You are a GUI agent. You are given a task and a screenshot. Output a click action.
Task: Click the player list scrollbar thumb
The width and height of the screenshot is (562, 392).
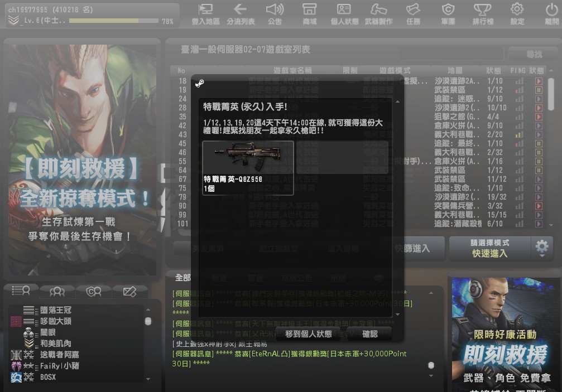pyautogui.click(x=148, y=321)
